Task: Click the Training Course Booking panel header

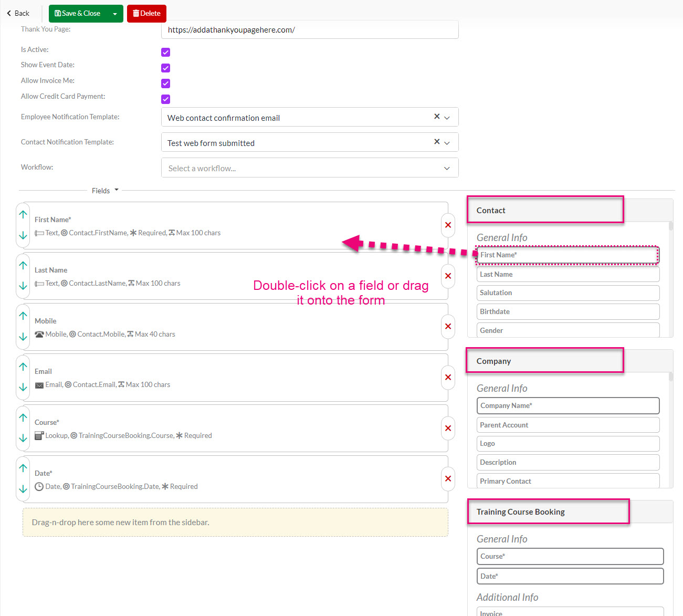Action: pos(570,511)
